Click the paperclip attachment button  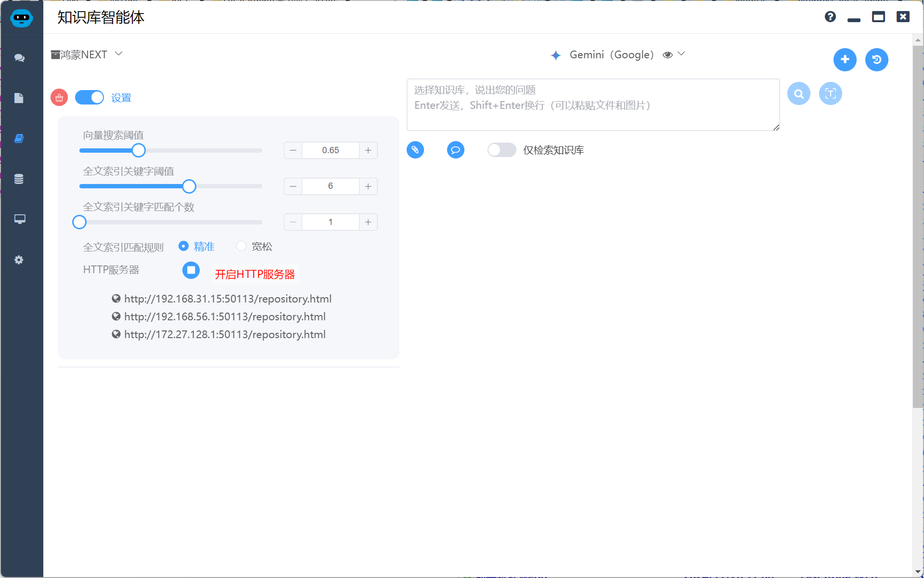click(x=415, y=150)
